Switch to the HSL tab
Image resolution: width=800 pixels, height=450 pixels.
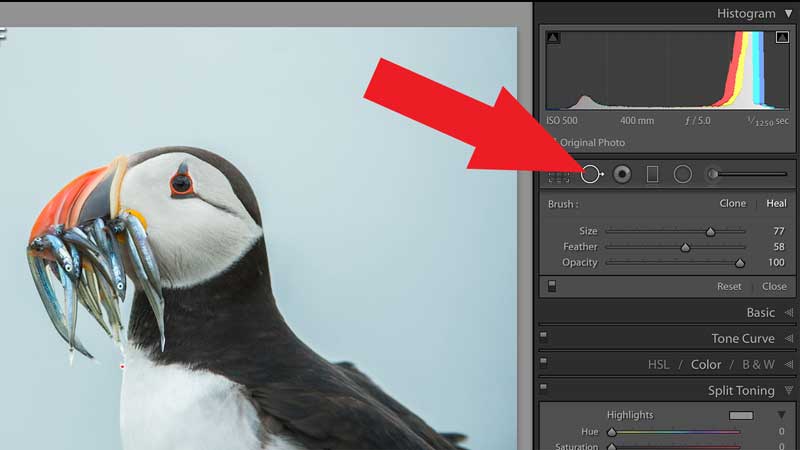658,365
